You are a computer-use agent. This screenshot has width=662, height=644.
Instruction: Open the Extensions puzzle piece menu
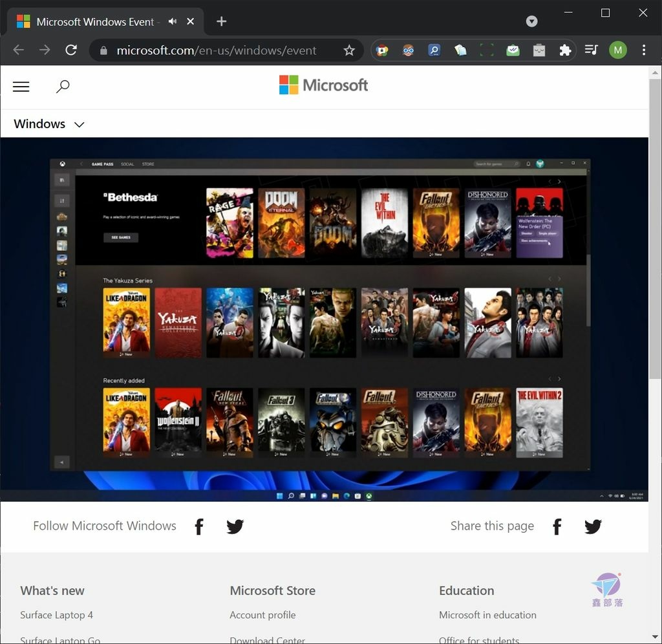pyautogui.click(x=565, y=50)
